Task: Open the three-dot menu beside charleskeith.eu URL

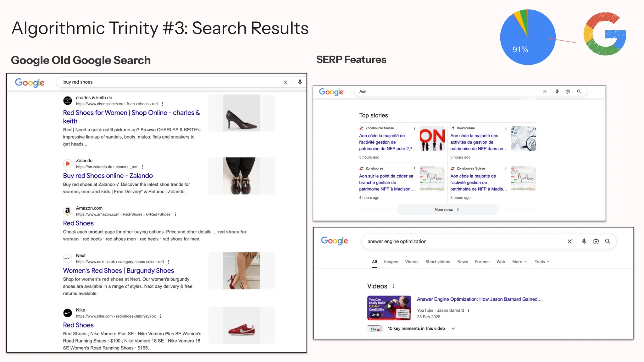Action: tap(163, 104)
